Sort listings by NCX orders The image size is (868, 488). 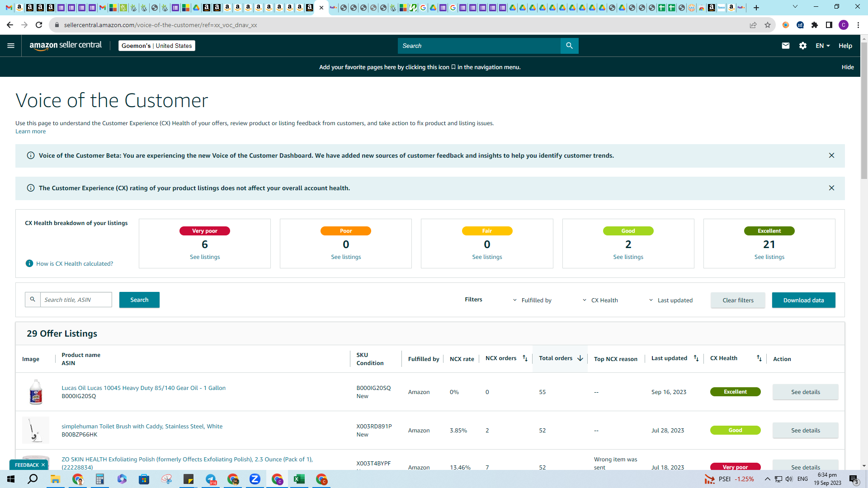point(525,358)
